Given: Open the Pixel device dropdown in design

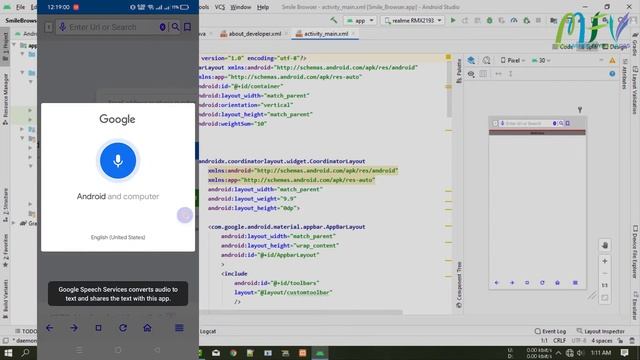Looking at the screenshot, I should (x=513, y=60).
